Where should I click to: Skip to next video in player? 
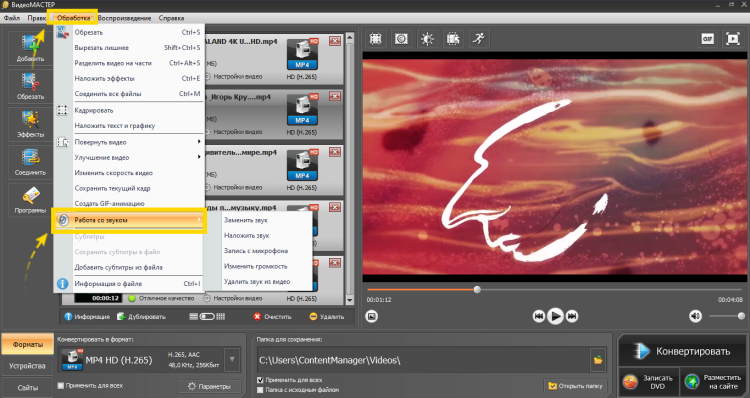(572, 316)
